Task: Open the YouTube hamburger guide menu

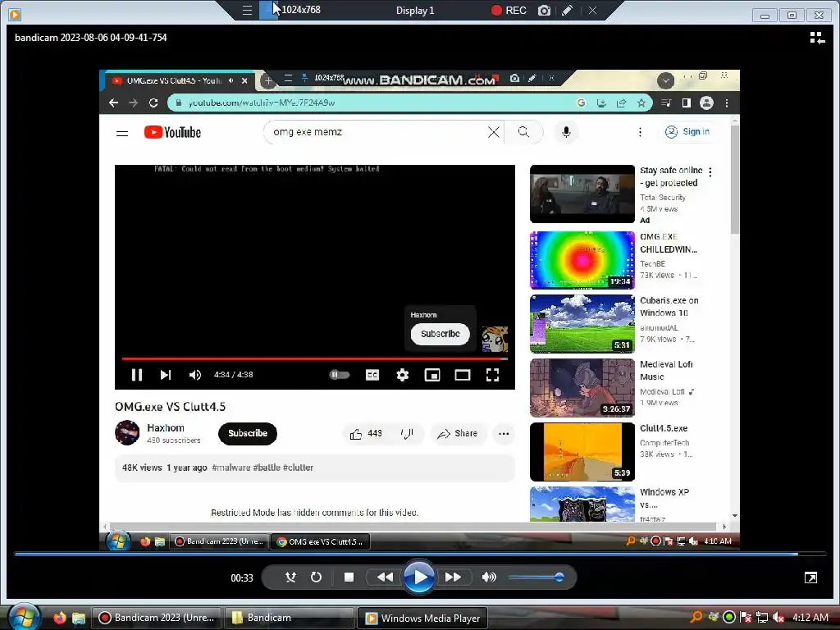Action: (x=122, y=133)
